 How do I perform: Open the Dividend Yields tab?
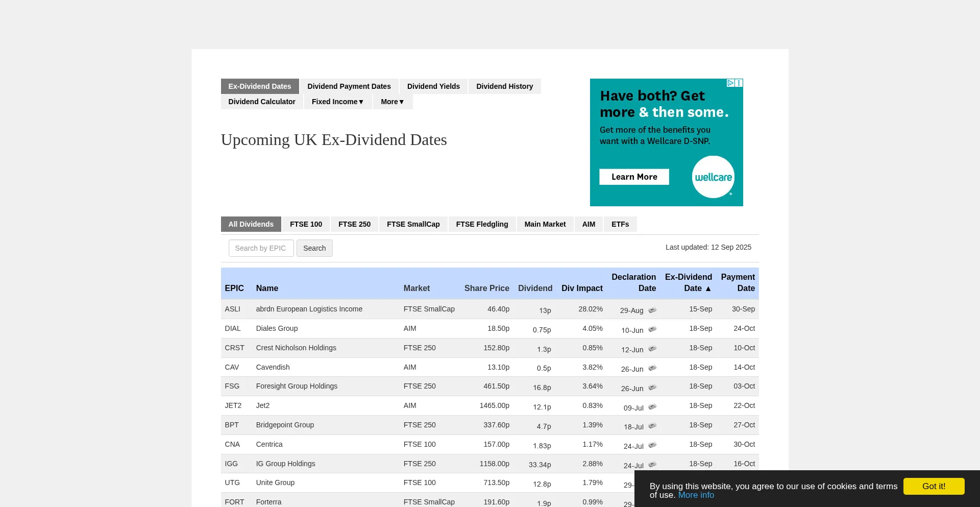coord(433,86)
